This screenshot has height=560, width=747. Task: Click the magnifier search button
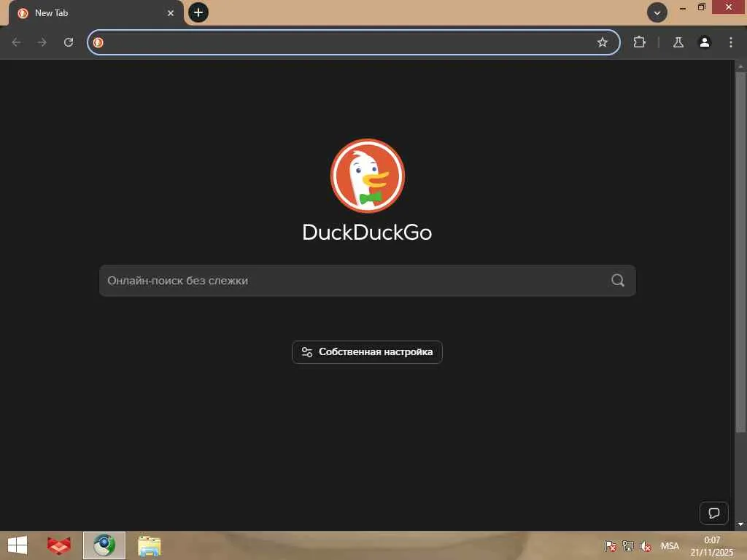tap(617, 281)
